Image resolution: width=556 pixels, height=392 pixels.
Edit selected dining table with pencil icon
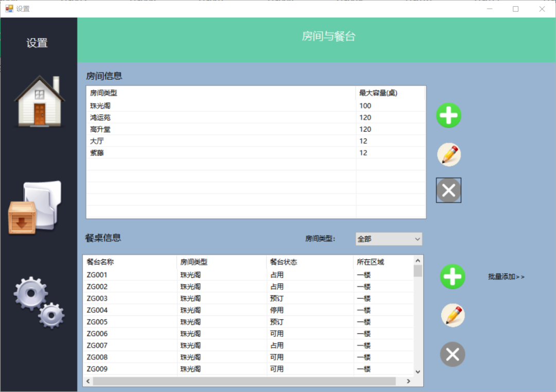(453, 315)
